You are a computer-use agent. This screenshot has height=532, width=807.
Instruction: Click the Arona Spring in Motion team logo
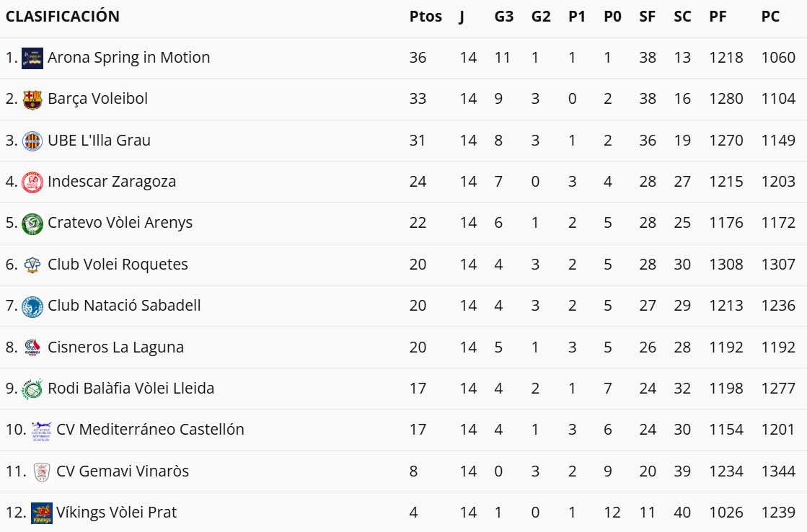(x=32, y=58)
